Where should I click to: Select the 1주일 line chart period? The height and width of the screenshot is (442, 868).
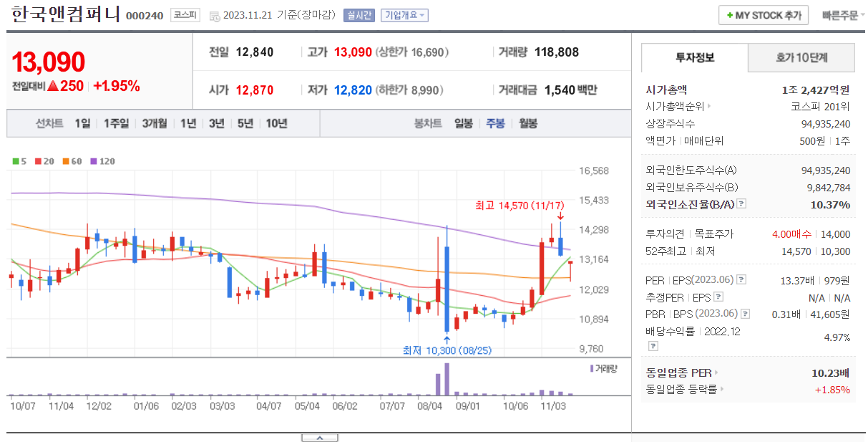[116, 123]
